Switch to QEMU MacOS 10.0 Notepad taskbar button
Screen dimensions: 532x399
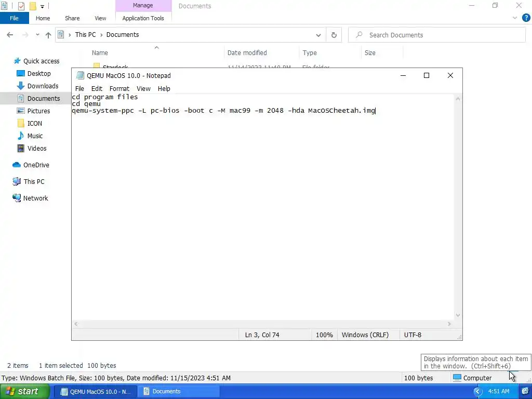96,391
